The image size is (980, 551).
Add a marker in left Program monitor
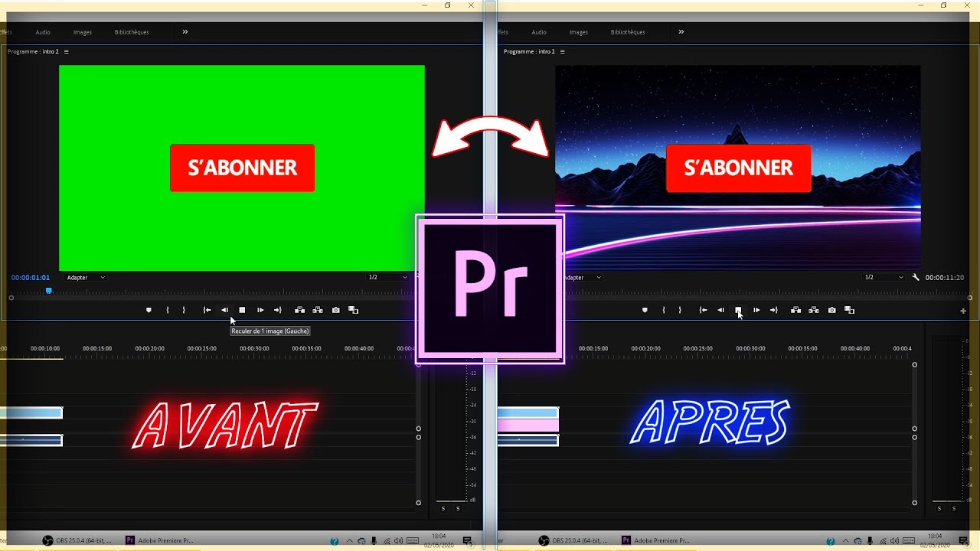pos(149,310)
